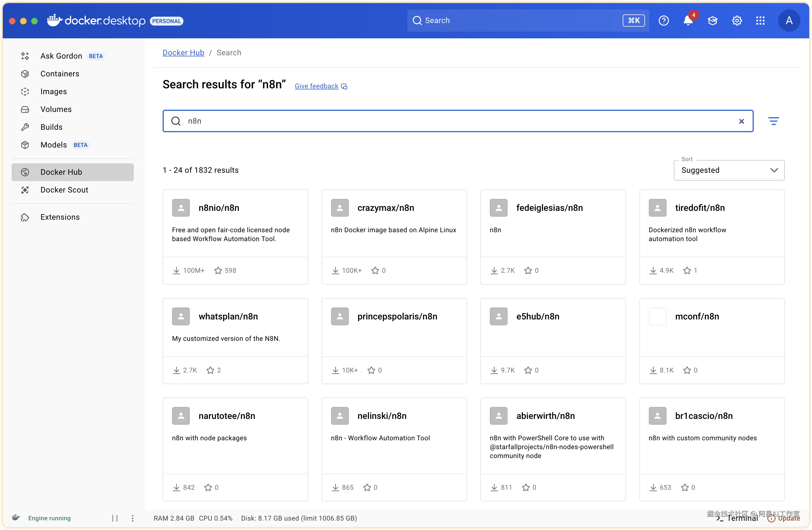The height and width of the screenshot is (530, 812).
Task: Go to Docker Scout section
Action: [64, 190]
